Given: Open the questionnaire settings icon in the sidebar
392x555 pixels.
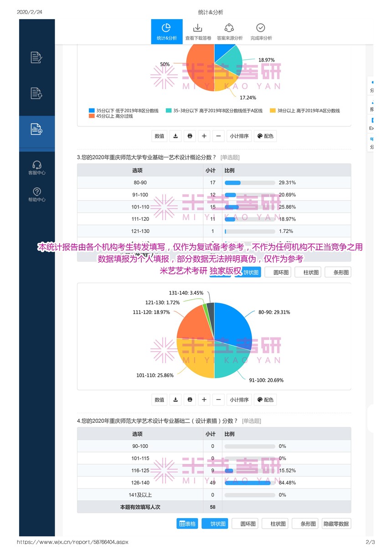Looking at the screenshot, I should coord(36,93).
